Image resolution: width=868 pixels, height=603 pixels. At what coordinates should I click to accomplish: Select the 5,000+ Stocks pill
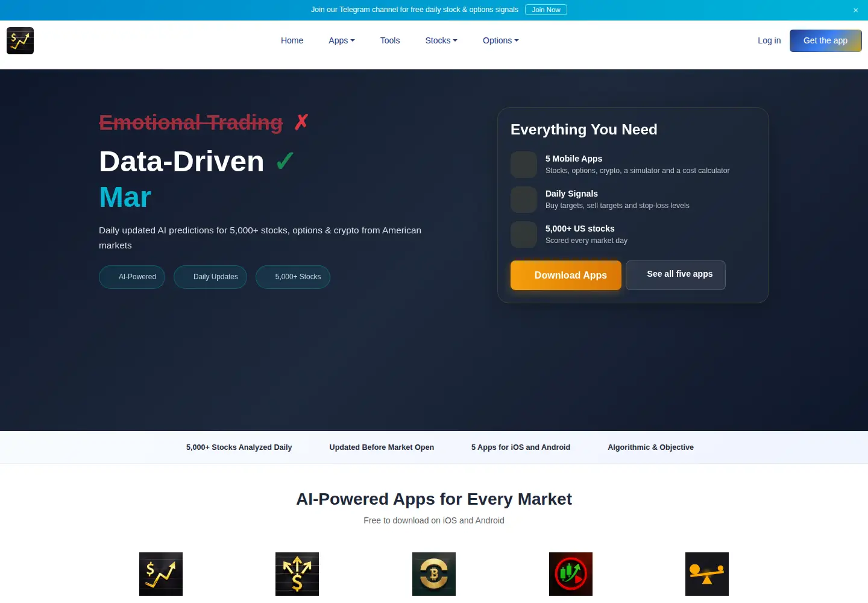(x=293, y=277)
